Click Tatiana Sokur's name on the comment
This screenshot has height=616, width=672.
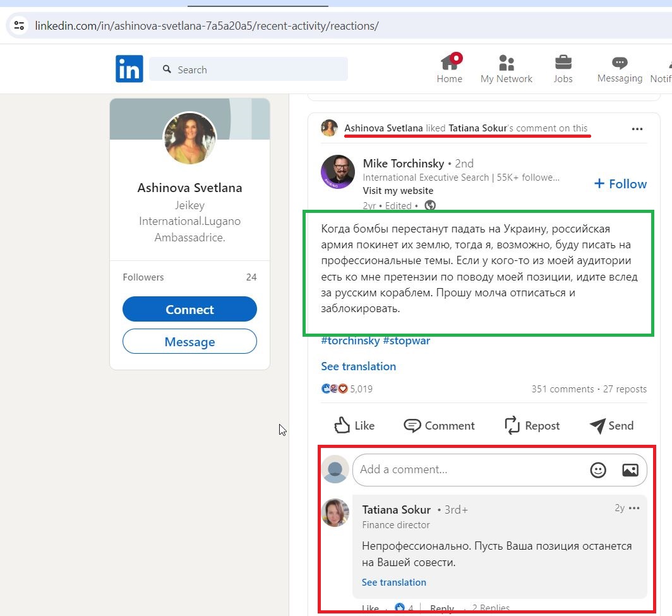tap(396, 510)
